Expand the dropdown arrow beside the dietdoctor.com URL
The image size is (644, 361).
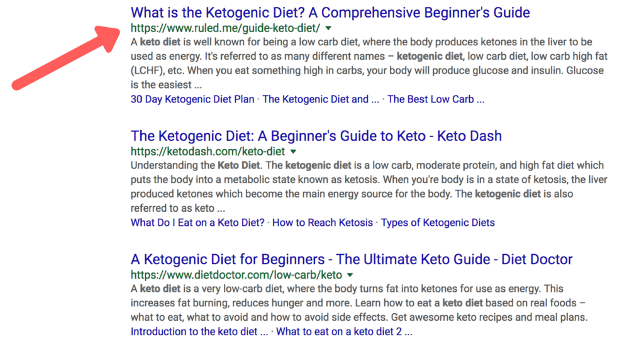(x=350, y=275)
